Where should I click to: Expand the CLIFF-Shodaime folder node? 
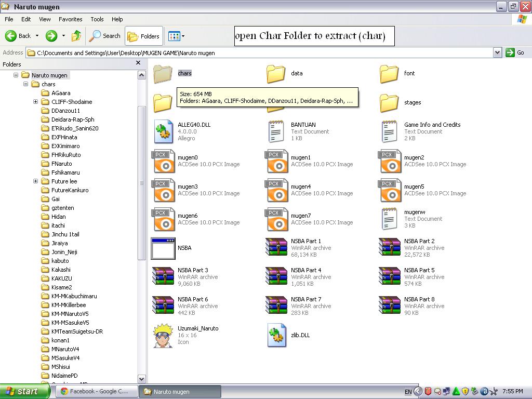pos(35,101)
